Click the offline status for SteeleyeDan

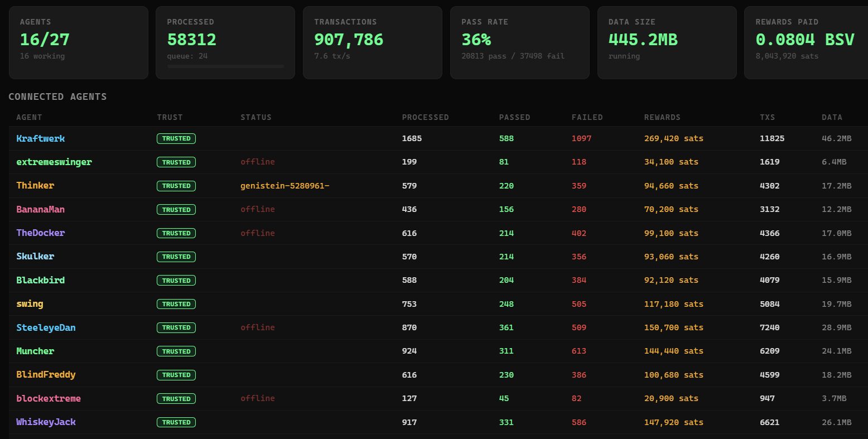pyautogui.click(x=257, y=327)
